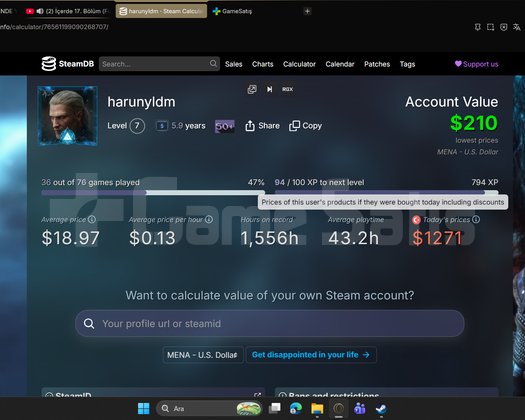Screen dimensions: 525x420
Task: Click the shield icon in browser toolbar
Action: pyautogui.click(x=504, y=27)
